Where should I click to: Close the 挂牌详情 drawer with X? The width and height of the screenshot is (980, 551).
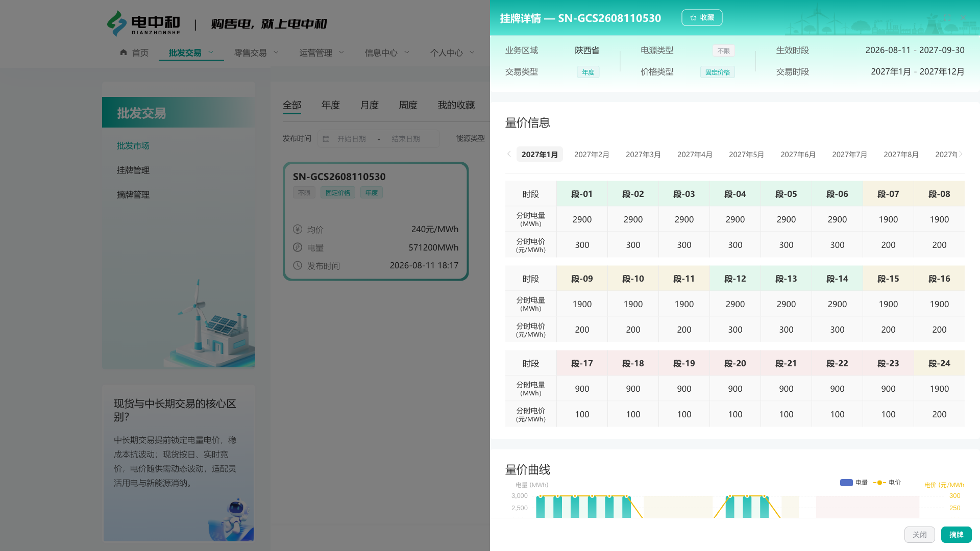tap(963, 17)
